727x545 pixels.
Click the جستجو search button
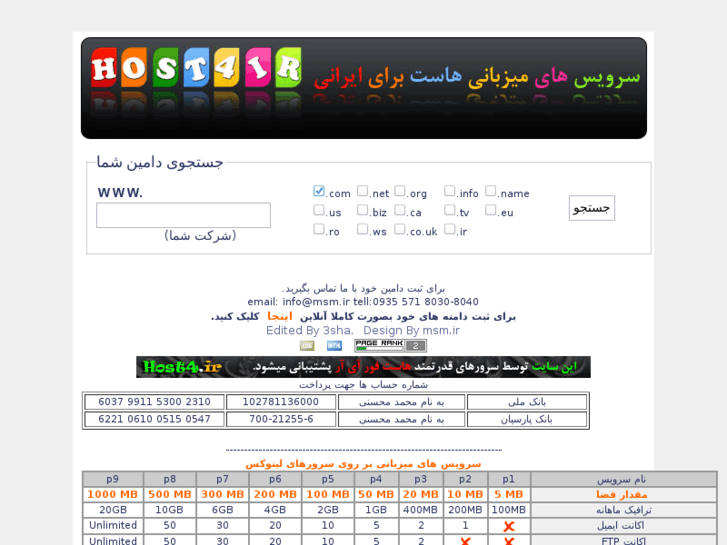[x=592, y=208]
